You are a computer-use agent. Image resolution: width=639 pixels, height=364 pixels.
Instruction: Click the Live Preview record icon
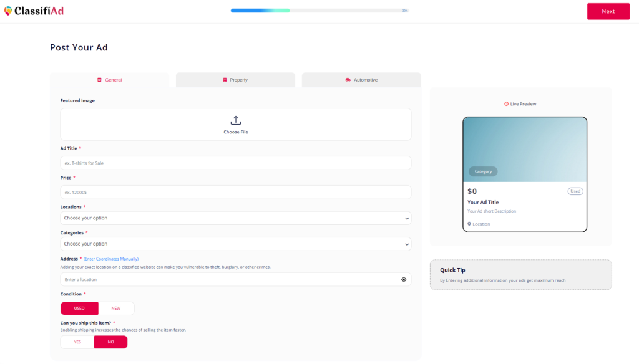(506, 104)
